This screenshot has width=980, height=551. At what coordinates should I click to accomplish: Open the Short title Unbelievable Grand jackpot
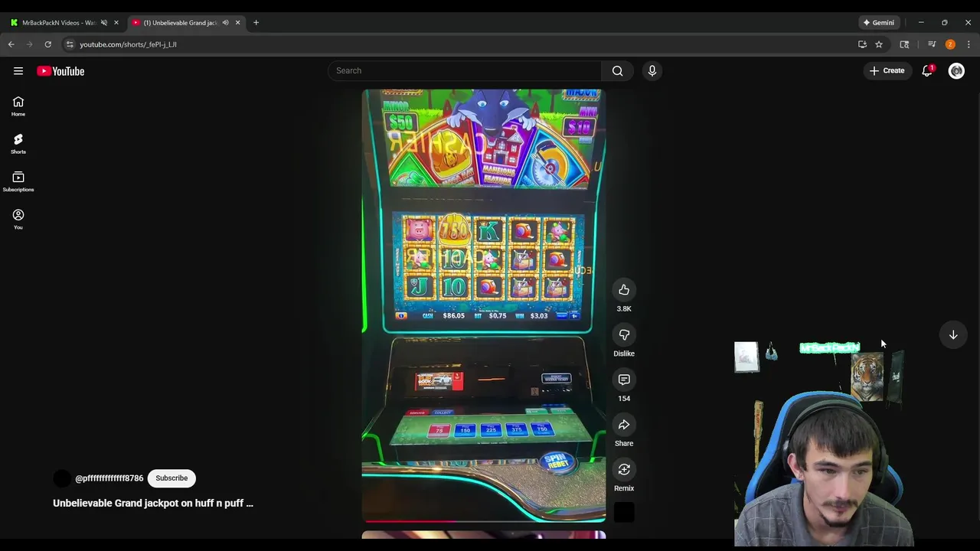coord(152,503)
